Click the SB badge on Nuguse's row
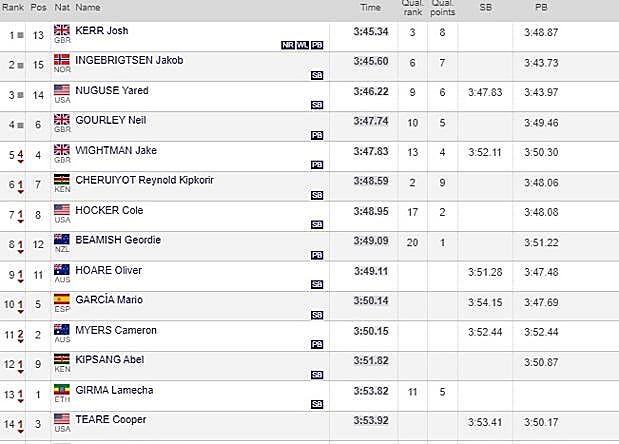 tap(317, 105)
